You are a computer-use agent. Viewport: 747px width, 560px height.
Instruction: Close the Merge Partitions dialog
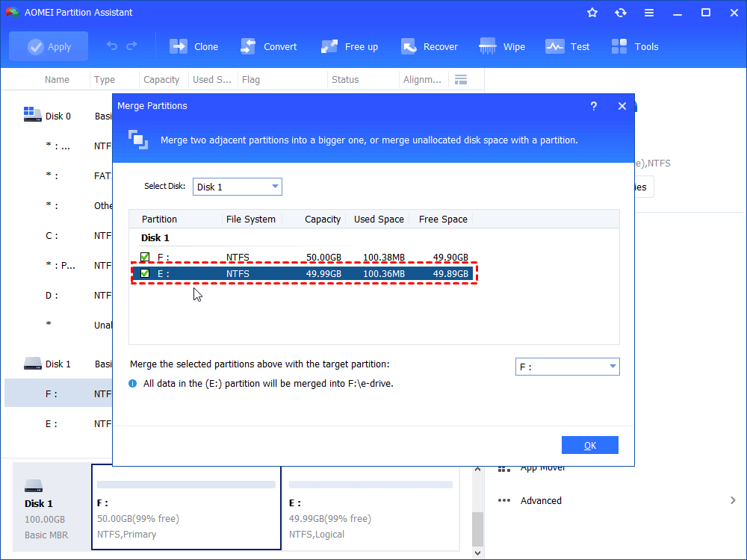tap(622, 106)
